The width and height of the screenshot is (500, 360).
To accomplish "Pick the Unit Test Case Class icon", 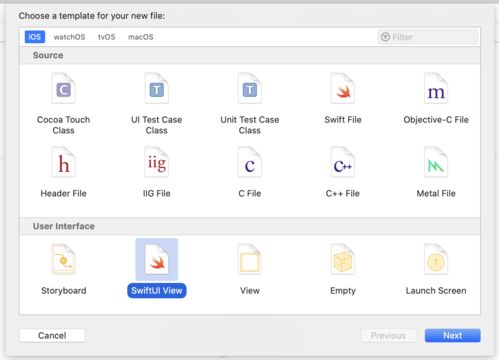I will pyautogui.click(x=250, y=88).
